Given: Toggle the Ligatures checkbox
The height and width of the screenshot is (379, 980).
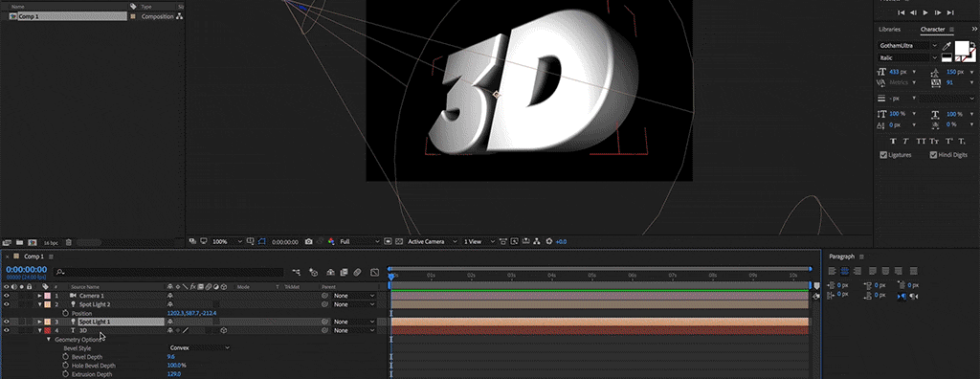Looking at the screenshot, I should 883,154.
